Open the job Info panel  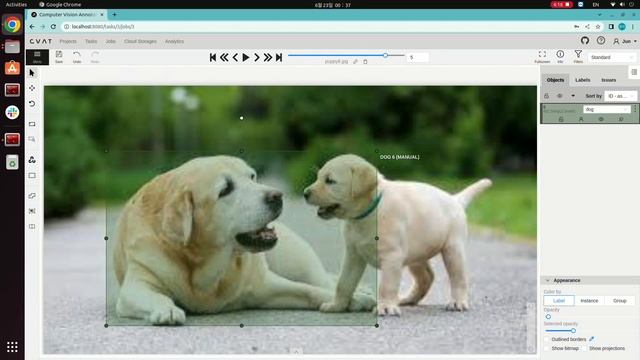tap(560, 57)
